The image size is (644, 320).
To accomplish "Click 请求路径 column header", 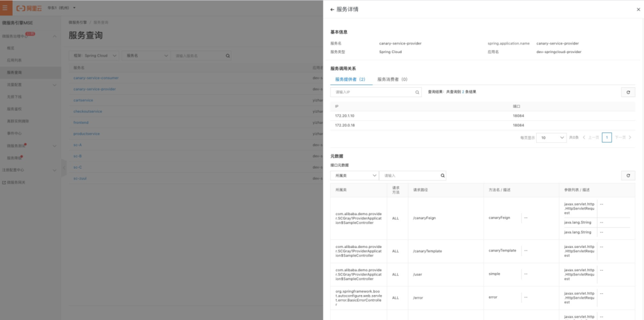I will (x=420, y=190).
